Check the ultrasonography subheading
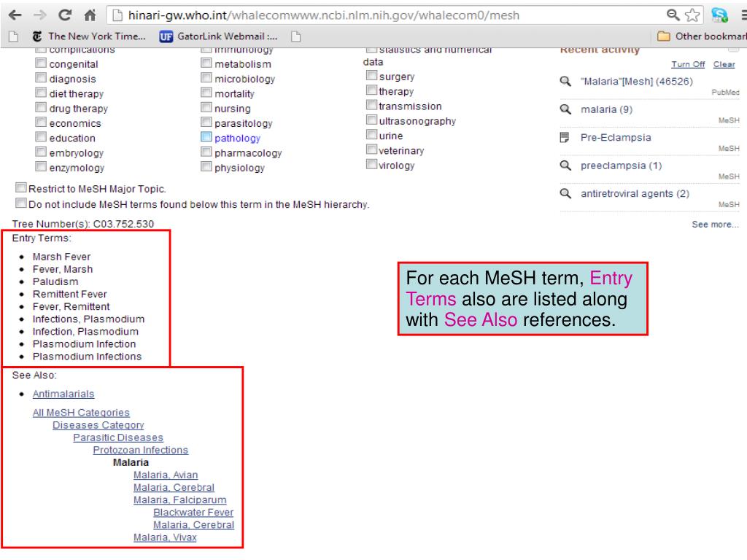Viewport: 747px width, 560px height. click(x=371, y=120)
